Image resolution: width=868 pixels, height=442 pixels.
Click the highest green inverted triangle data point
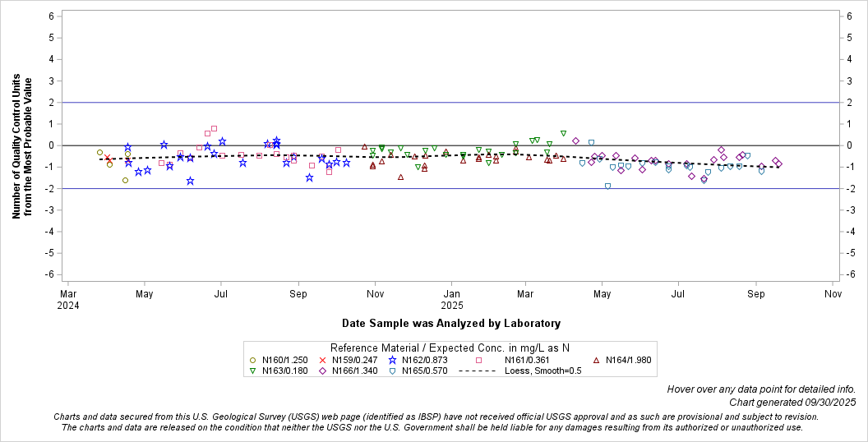(x=563, y=133)
